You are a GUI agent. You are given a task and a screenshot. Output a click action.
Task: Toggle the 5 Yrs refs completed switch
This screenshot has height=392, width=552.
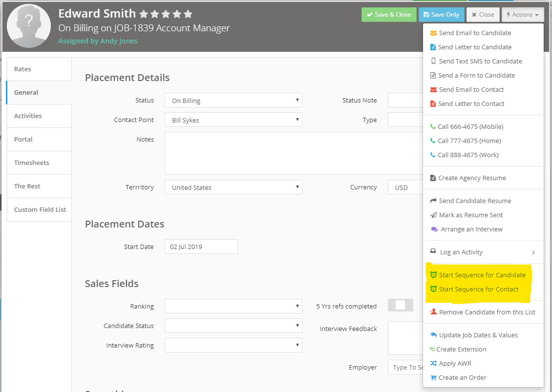tap(400, 305)
